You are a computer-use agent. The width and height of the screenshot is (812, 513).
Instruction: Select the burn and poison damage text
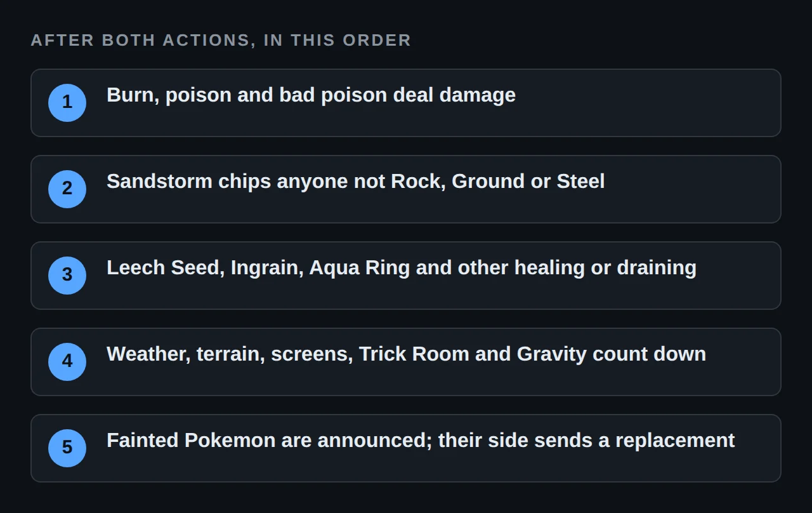tap(311, 95)
